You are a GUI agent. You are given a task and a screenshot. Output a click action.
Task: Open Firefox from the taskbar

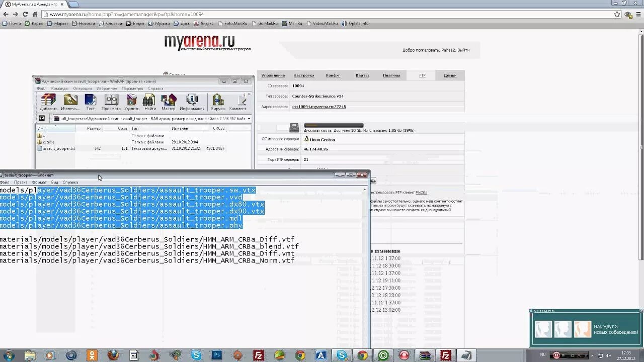coord(113,355)
